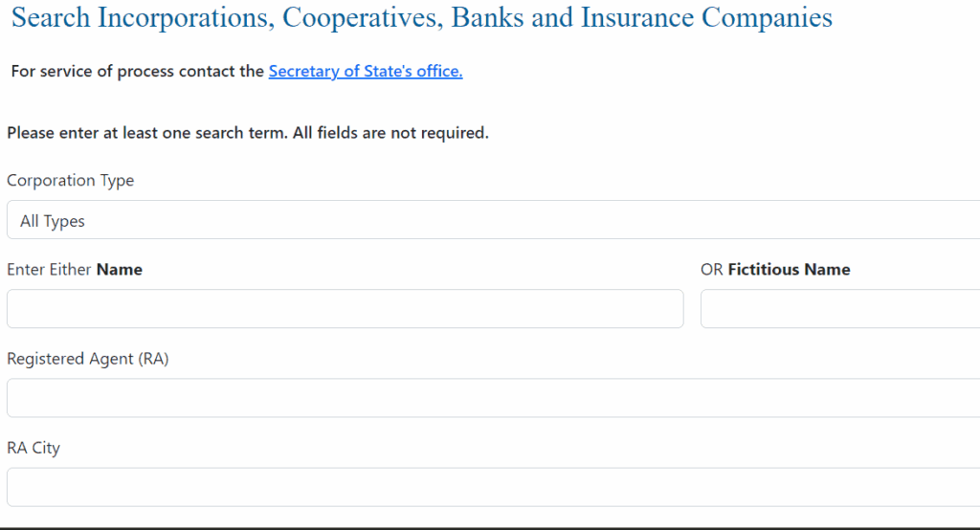Click the Corporation Type label
Screen dimensions: 980x530
[x=70, y=180]
